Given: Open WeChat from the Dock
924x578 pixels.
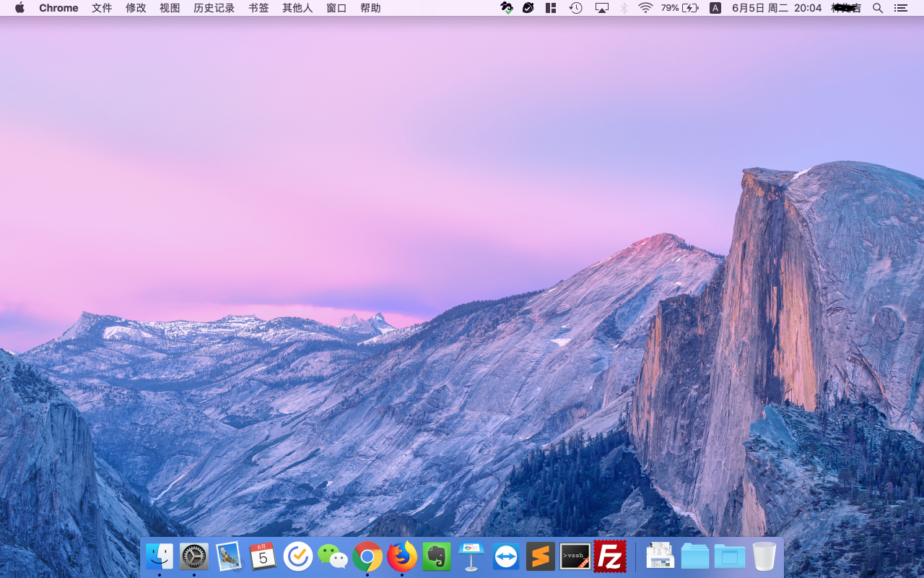Looking at the screenshot, I should click(333, 556).
